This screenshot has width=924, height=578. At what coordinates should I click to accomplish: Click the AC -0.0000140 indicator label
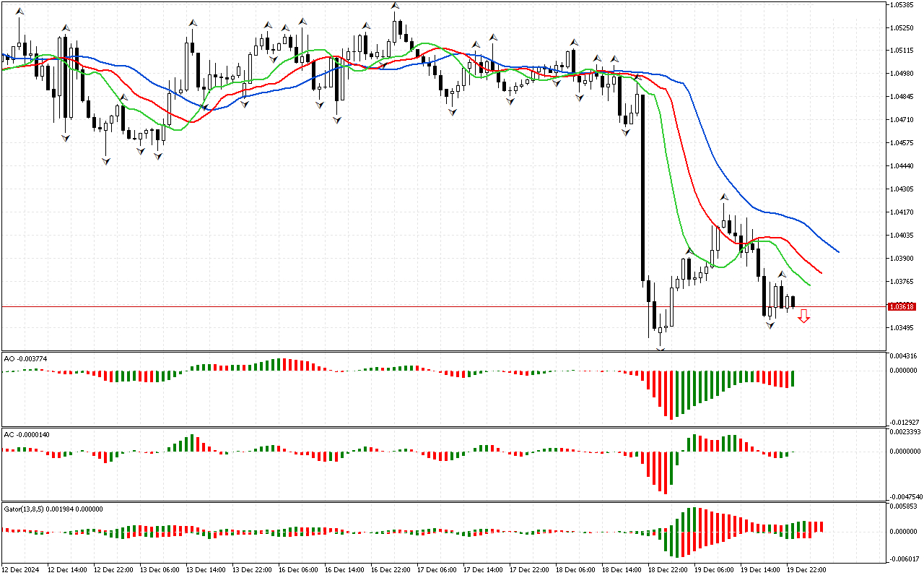[27, 435]
